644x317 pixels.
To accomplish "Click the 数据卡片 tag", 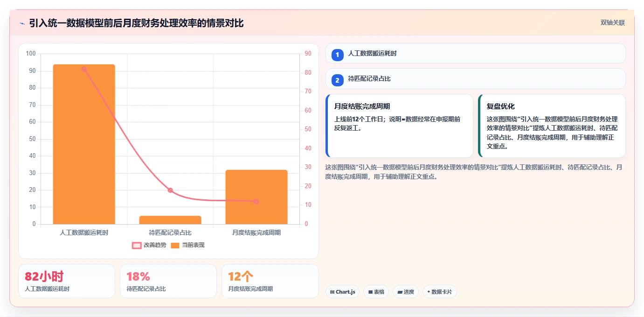I will click(x=440, y=292).
